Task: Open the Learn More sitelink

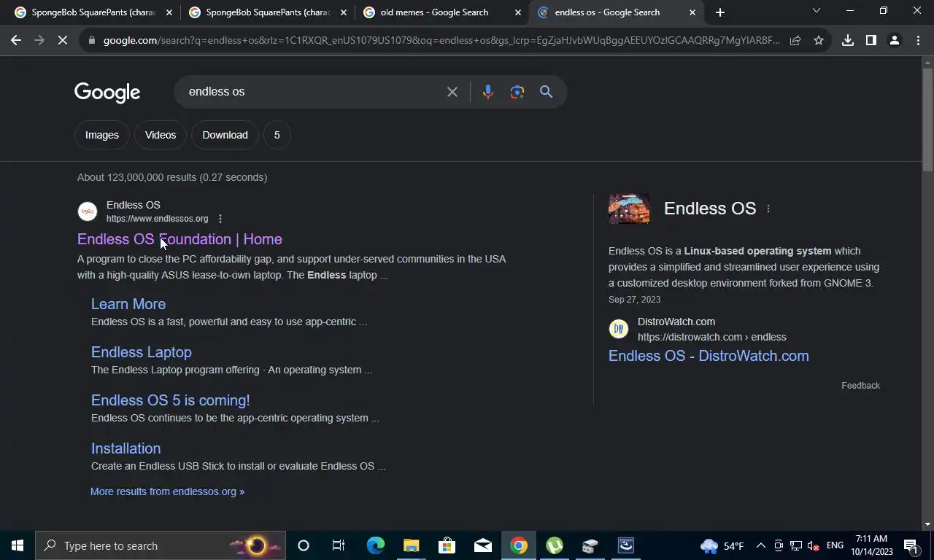Action: 128,304
